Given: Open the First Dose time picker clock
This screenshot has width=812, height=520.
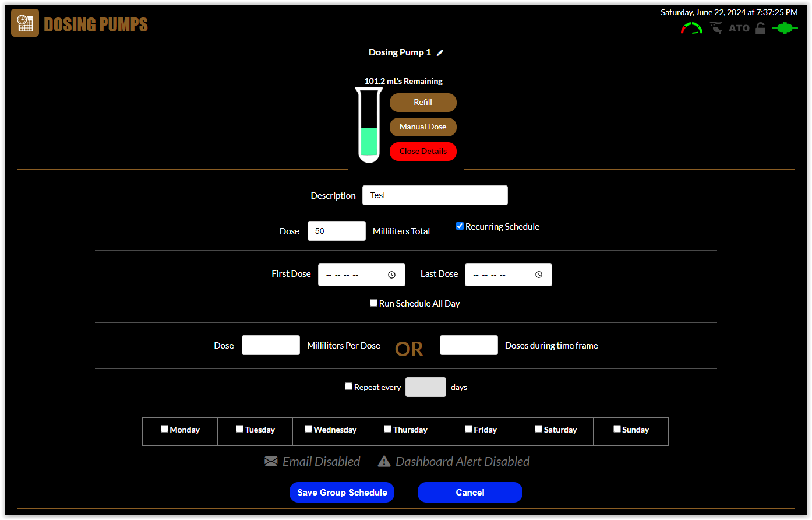Looking at the screenshot, I should tap(392, 275).
